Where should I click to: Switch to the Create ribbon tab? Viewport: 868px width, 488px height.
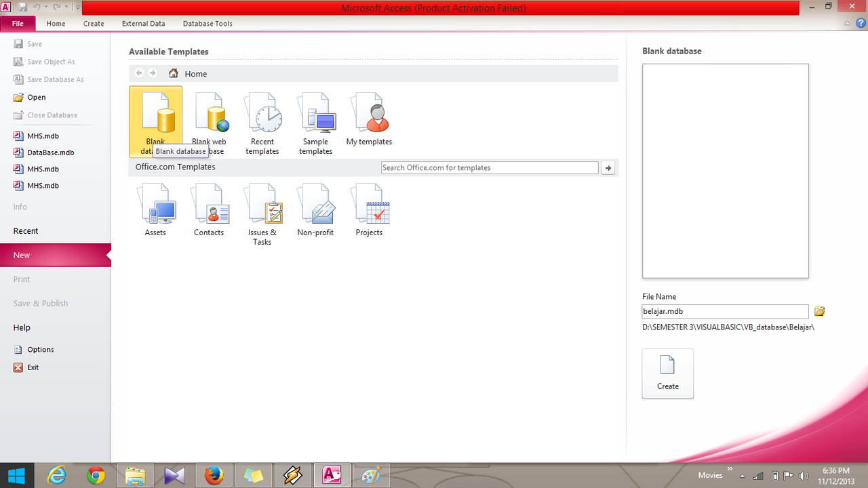pyautogui.click(x=94, y=24)
